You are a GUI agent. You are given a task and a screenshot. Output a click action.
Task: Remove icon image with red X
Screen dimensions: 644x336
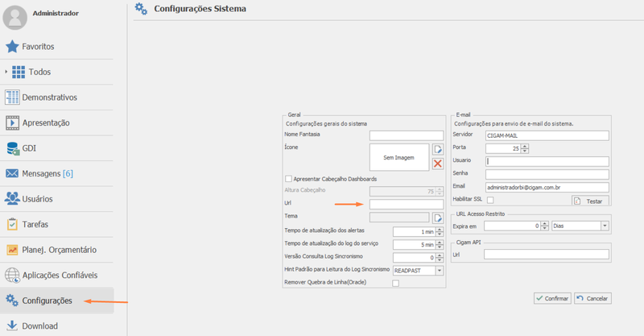(x=438, y=164)
